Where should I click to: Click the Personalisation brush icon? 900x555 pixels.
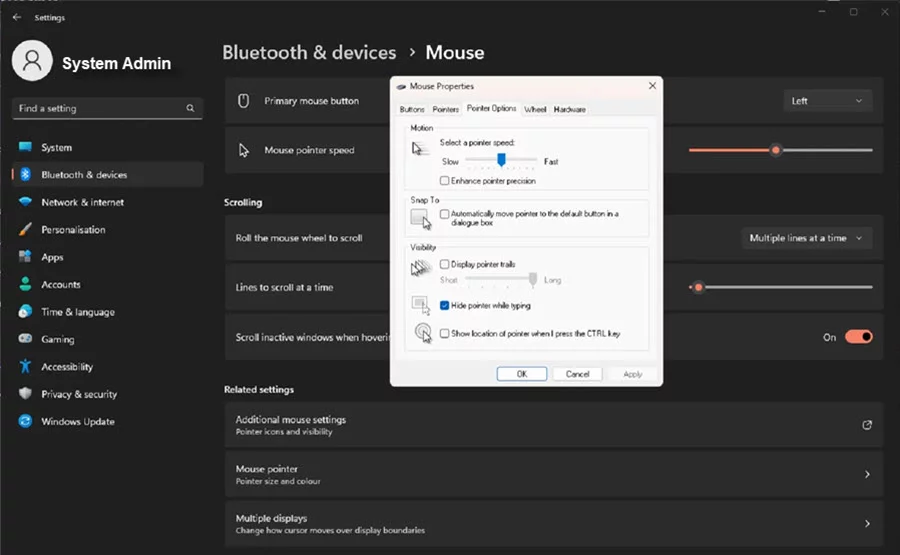(x=25, y=230)
